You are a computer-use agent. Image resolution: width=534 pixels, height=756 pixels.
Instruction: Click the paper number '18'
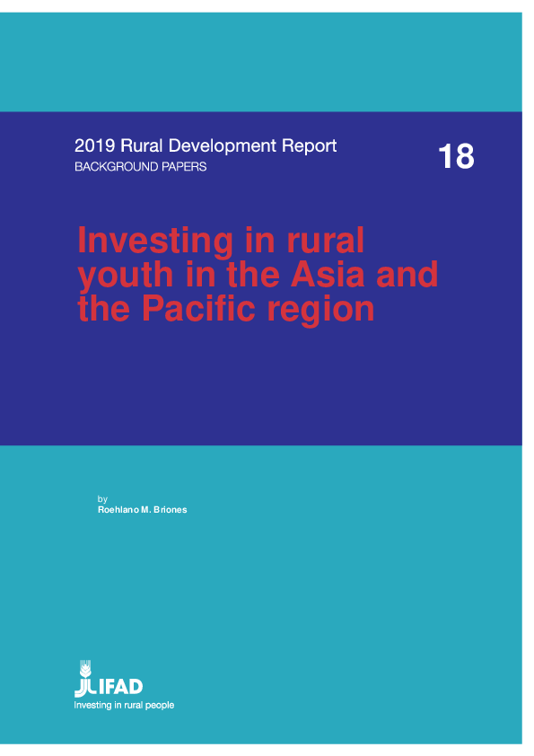click(x=456, y=156)
